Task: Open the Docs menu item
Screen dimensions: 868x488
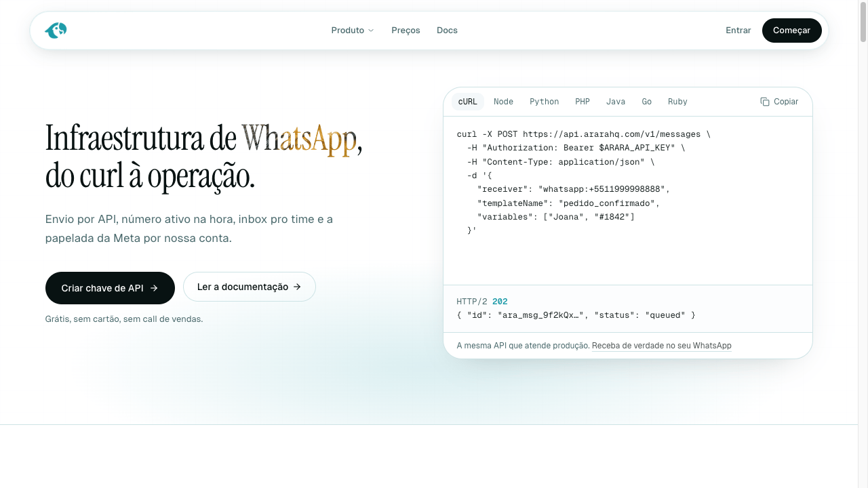Action: tap(447, 30)
